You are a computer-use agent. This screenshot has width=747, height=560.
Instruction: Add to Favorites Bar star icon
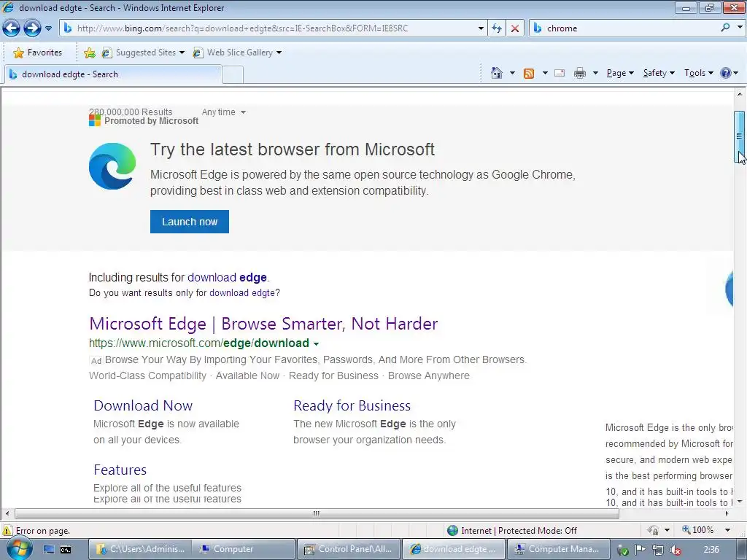point(89,52)
